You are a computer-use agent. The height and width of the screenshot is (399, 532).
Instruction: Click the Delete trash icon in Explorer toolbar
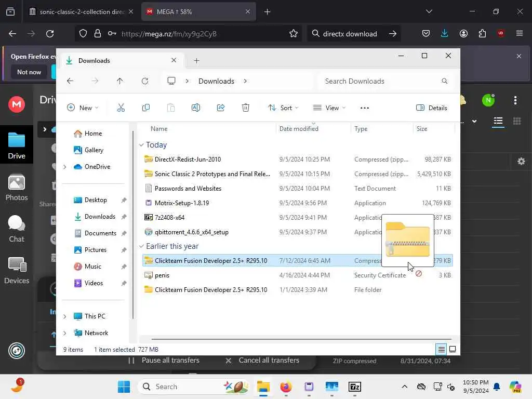click(x=246, y=108)
